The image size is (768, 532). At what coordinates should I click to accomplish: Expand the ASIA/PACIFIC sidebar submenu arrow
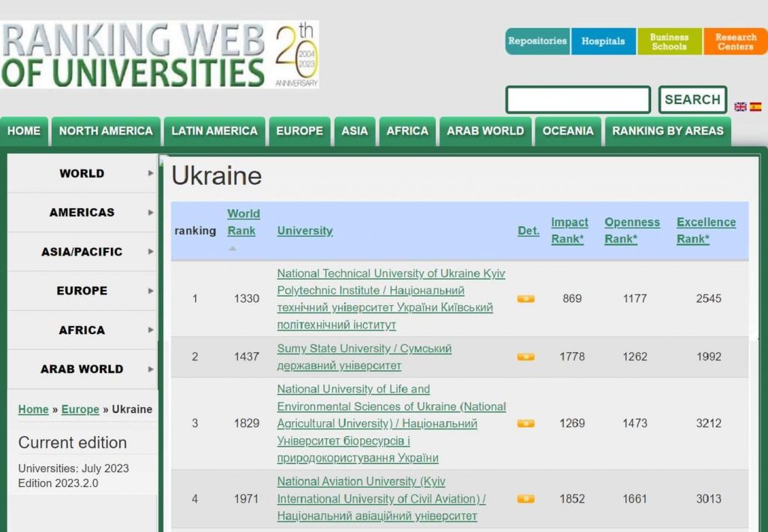pyautogui.click(x=151, y=252)
